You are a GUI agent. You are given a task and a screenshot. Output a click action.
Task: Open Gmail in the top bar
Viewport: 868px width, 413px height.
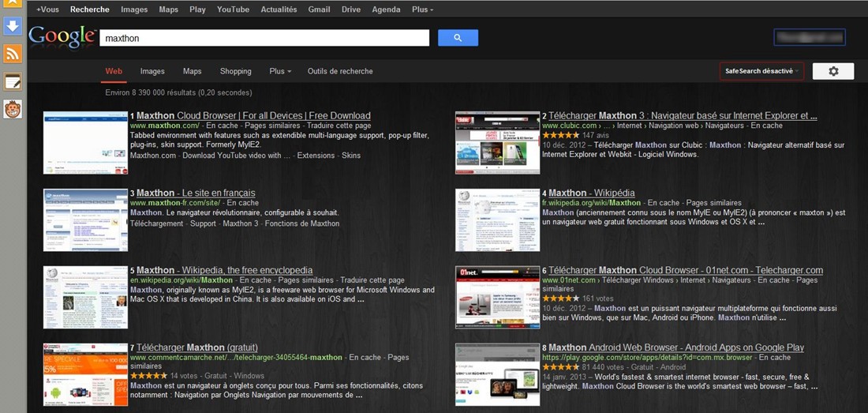[x=320, y=9]
